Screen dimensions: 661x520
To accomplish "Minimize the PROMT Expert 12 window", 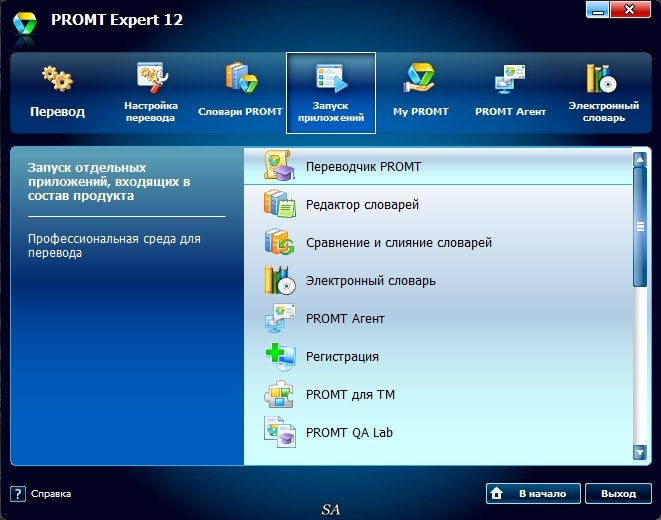I will coord(597,9).
